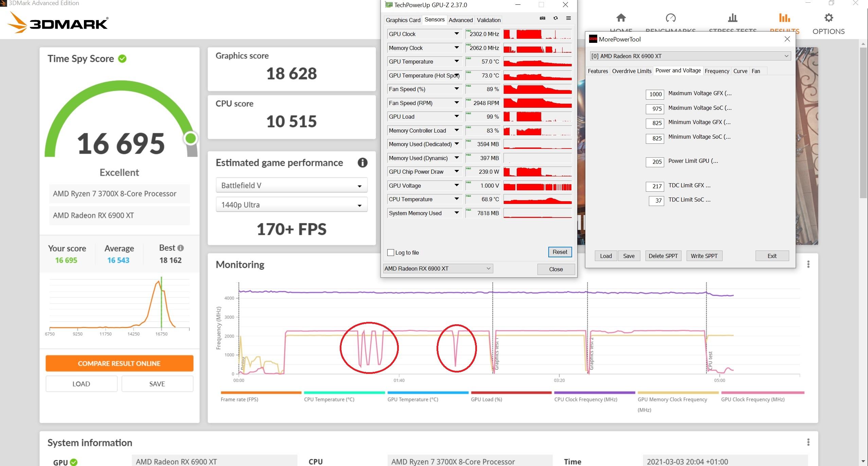
Task: Click the MorePowerTool title bar icon
Action: (x=593, y=39)
